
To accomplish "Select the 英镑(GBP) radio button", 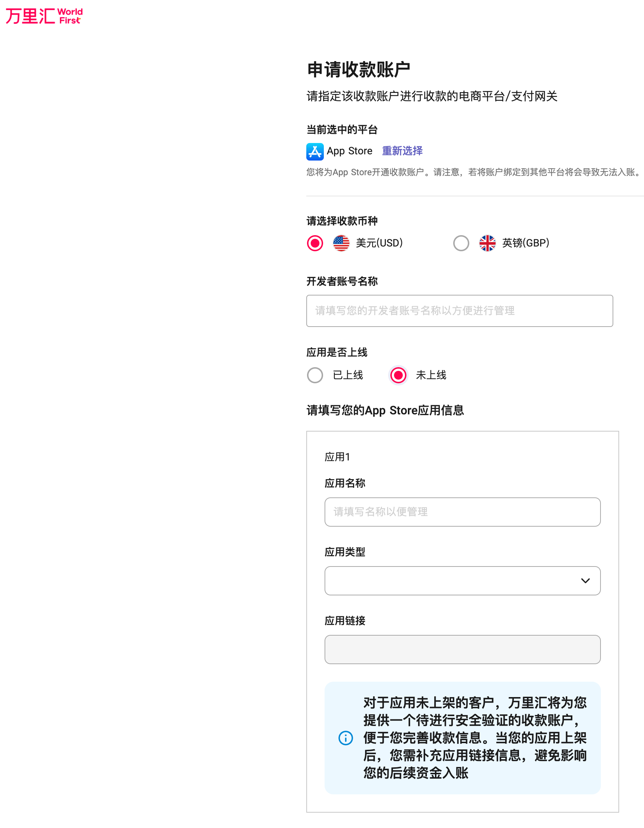I will click(x=461, y=243).
